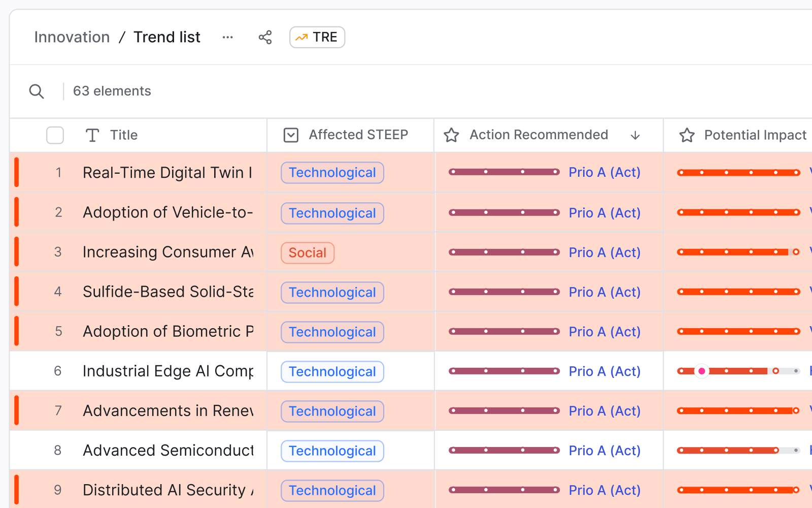Open Adoption of Biometric row title
Screen dimensions: 812x508
tap(167, 331)
